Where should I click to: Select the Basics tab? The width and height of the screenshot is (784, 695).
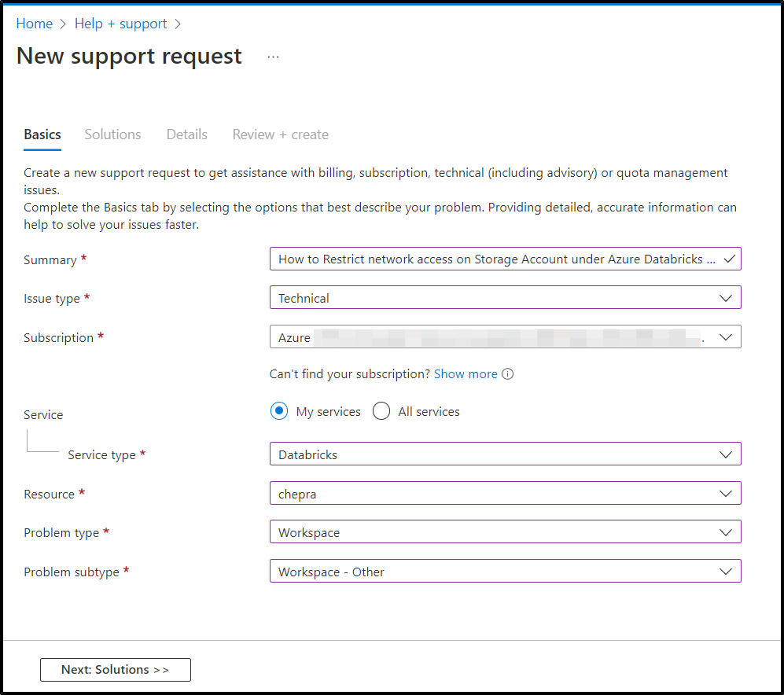[x=42, y=134]
